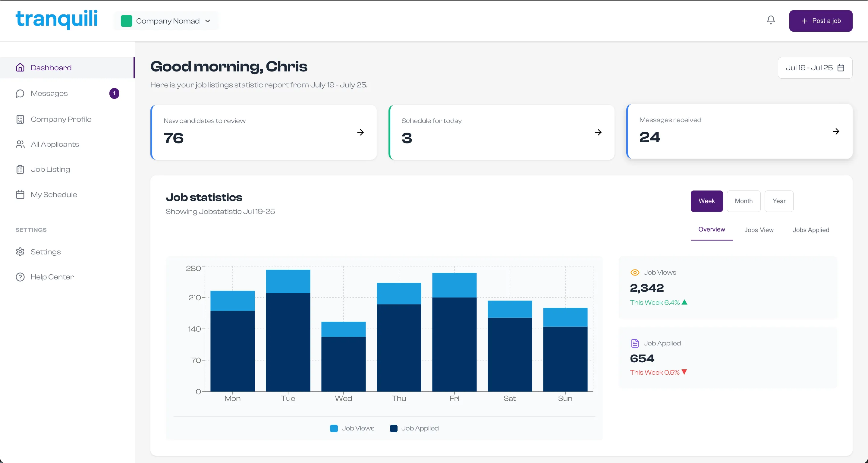Image resolution: width=868 pixels, height=463 pixels.
Task: Select the Week range toggle
Action: point(706,201)
